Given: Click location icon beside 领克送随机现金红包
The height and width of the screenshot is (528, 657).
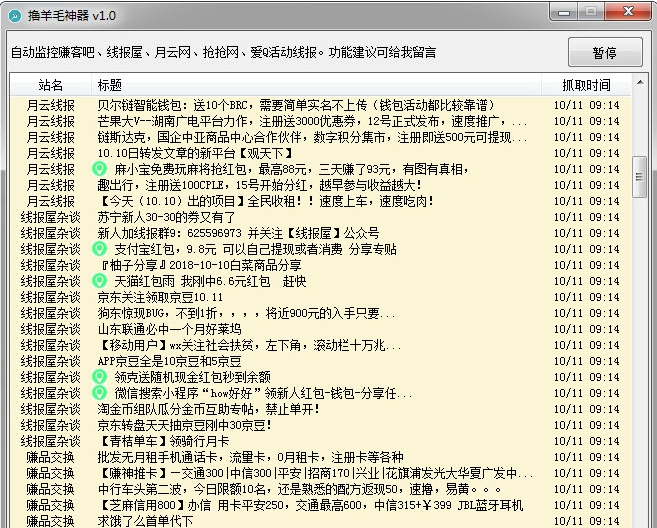Looking at the screenshot, I should [x=99, y=377].
